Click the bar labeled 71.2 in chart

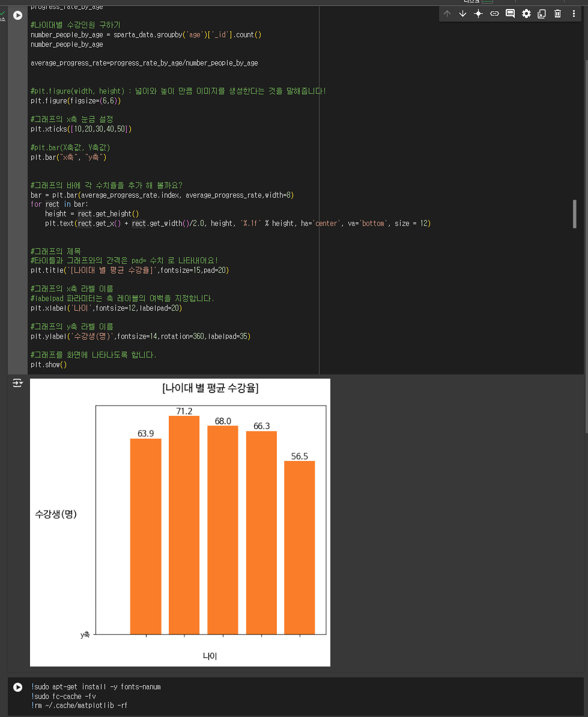(x=184, y=525)
